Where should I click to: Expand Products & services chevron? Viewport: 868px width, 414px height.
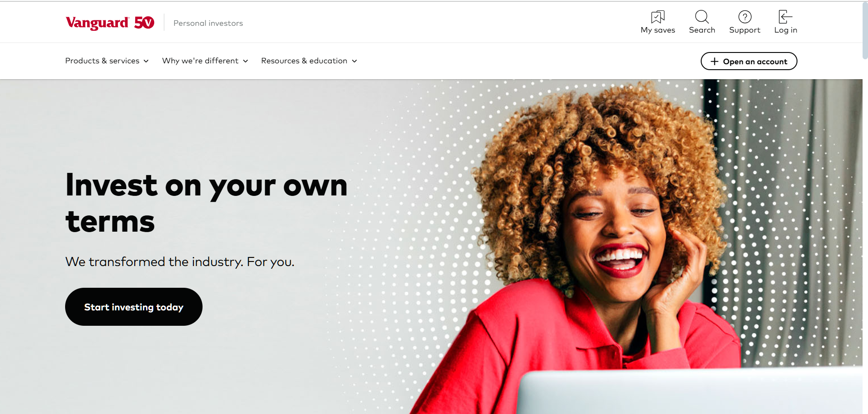click(146, 61)
